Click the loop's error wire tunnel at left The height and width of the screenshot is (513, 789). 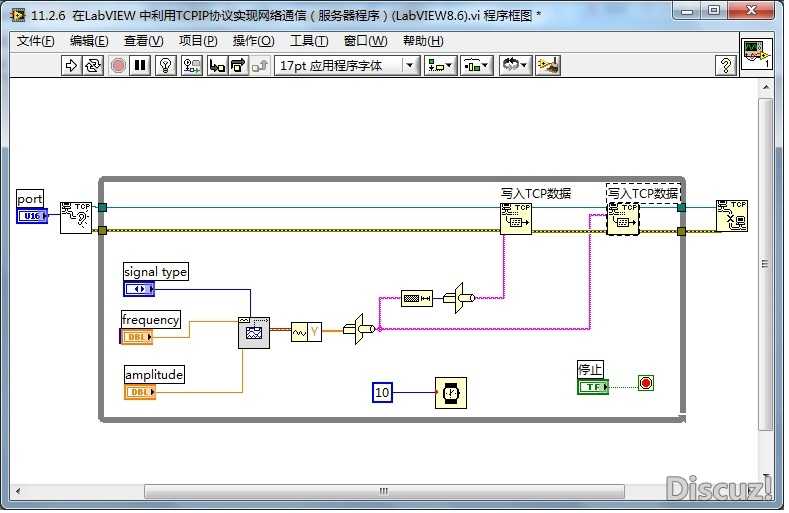pos(103,231)
